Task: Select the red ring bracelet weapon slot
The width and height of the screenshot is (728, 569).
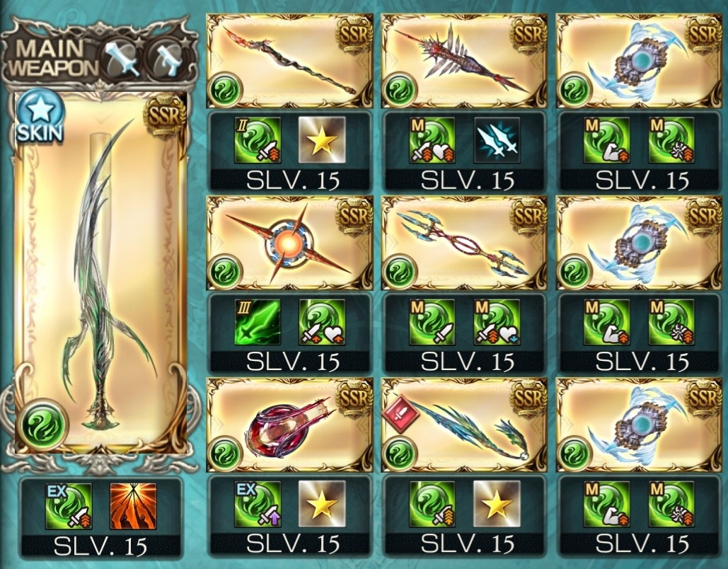Action: (x=290, y=425)
